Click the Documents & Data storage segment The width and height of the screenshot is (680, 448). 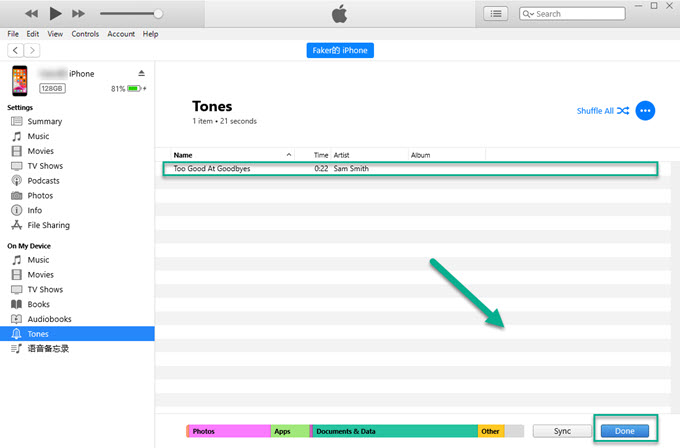click(394, 431)
